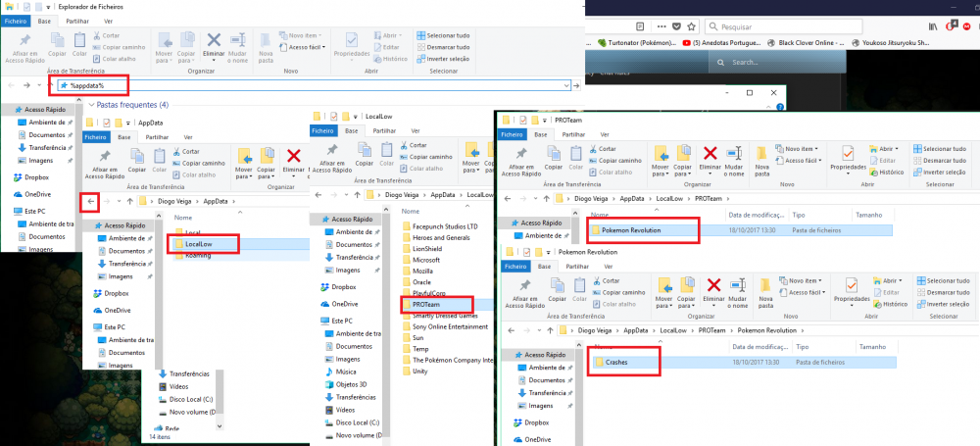980x446 pixels.
Task: Switch to Partilhar tab in Explorador de Ficheiros
Action: click(76, 21)
